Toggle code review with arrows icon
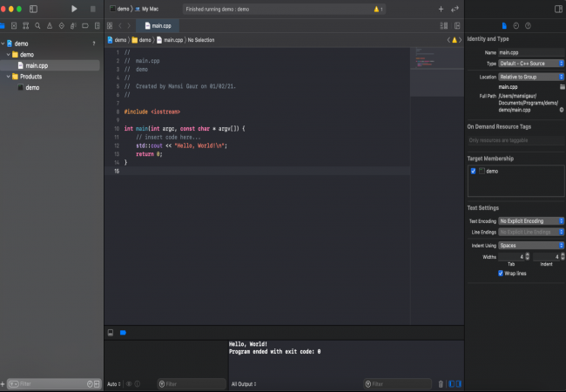The height and width of the screenshot is (392, 566). (x=455, y=9)
